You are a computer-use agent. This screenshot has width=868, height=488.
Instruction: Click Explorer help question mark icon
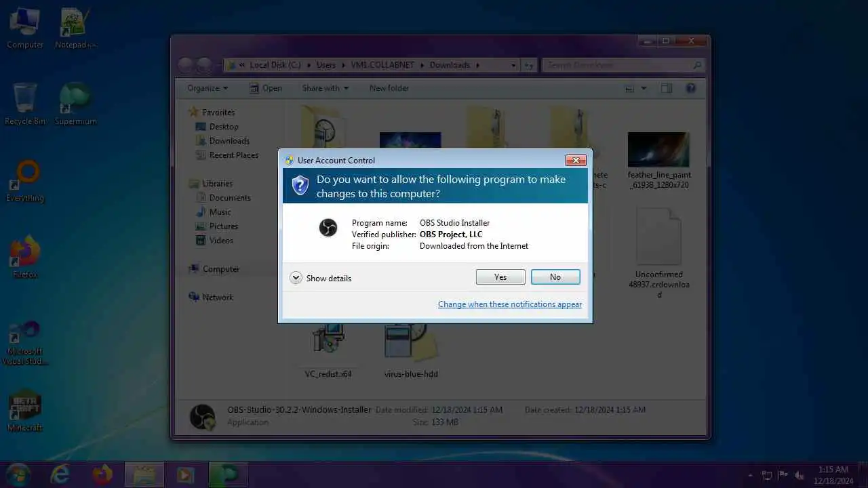tap(690, 88)
